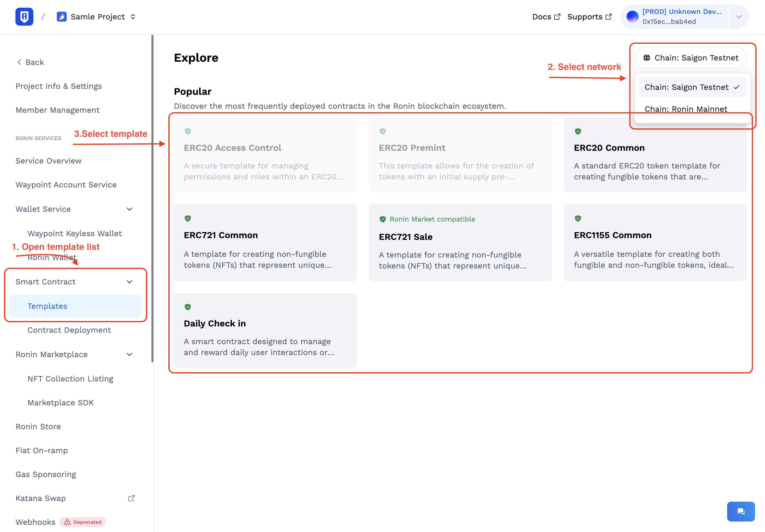The image size is (765, 532).
Task: Click the globe icon in chain selector
Action: (647, 58)
